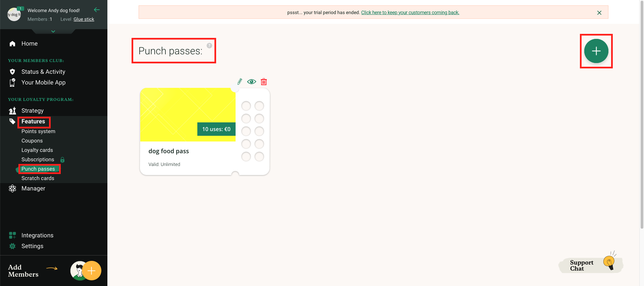The width and height of the screenshot is (644, 286).
Task: Open Status & Activity section
Action: [43, 72]
